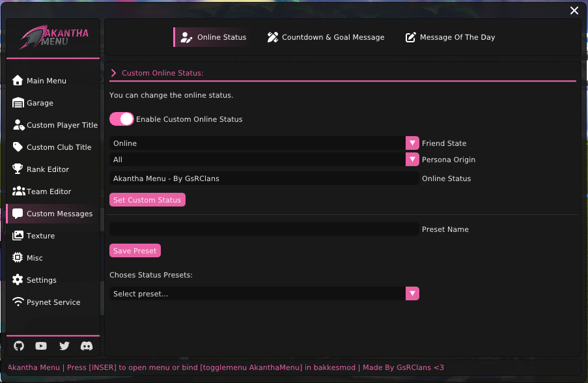The height and width of the screenshot is (383, 588).
Task: Collapse the Custom Online Status section header
Action: click(114, 72)
